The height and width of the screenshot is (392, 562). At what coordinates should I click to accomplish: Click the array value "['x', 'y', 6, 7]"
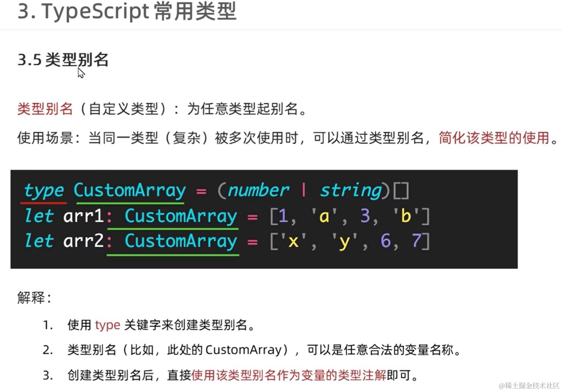tap(350, 241)
